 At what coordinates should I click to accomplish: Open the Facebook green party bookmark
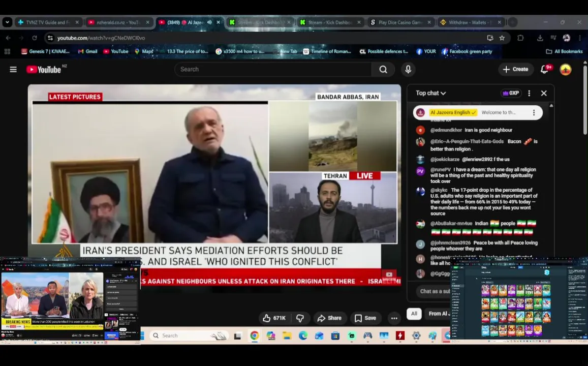tap(467, 51)
